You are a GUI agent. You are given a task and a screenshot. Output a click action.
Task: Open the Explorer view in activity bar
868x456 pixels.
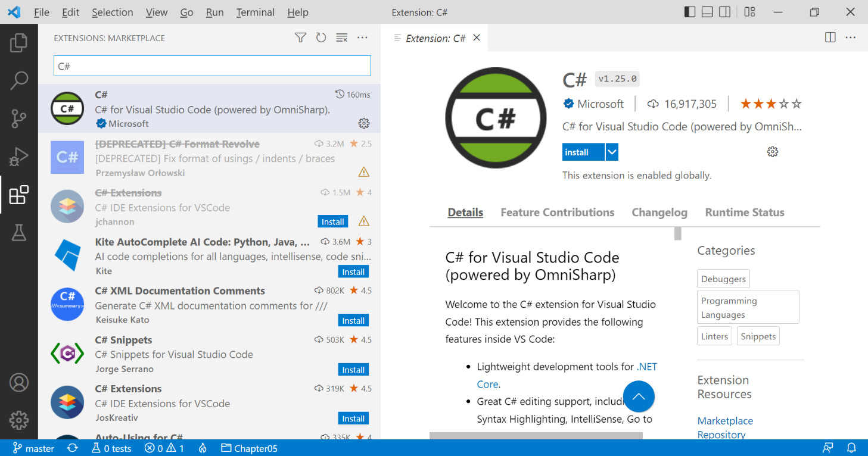[x=19, y=43]
